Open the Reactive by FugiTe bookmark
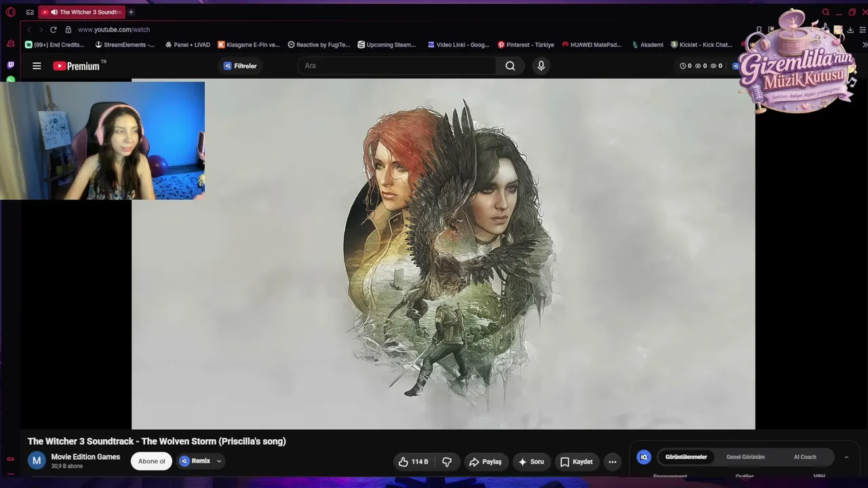This screenshot has height=488, width=868. (x=319, y=45)
